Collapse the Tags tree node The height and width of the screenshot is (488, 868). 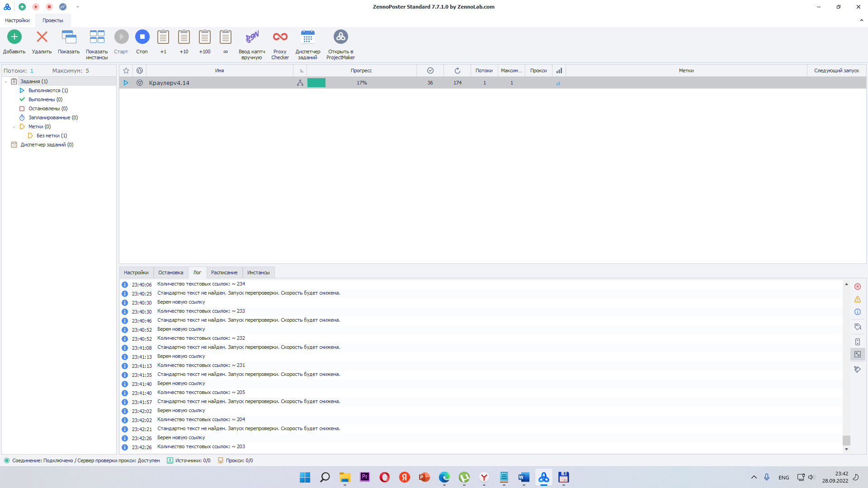tap(14, 127)
